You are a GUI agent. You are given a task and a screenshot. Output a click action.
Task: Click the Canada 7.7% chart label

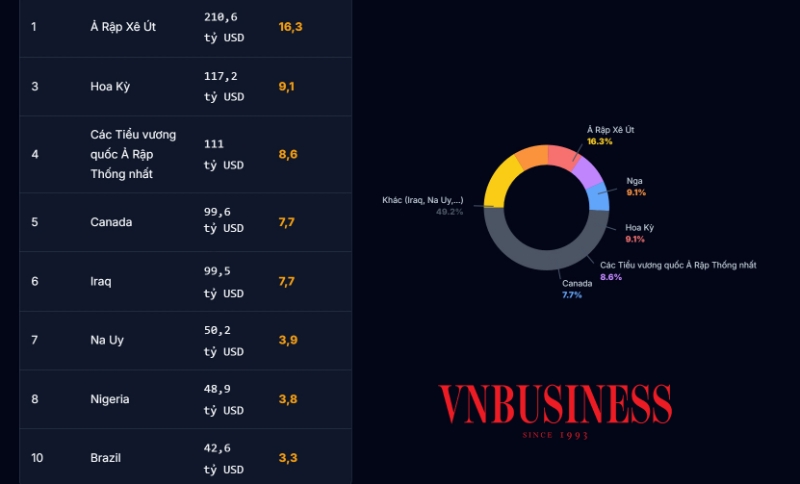(x=576, y=289)
